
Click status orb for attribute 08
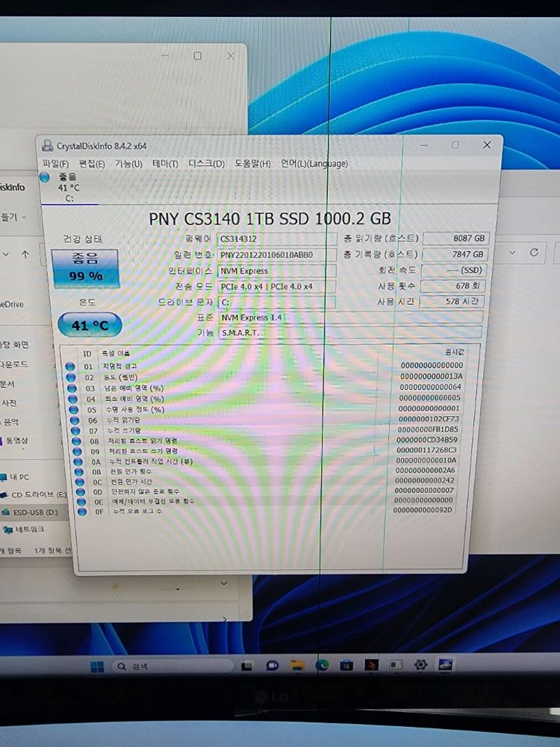pyautogui.click(x=77, y=441)
